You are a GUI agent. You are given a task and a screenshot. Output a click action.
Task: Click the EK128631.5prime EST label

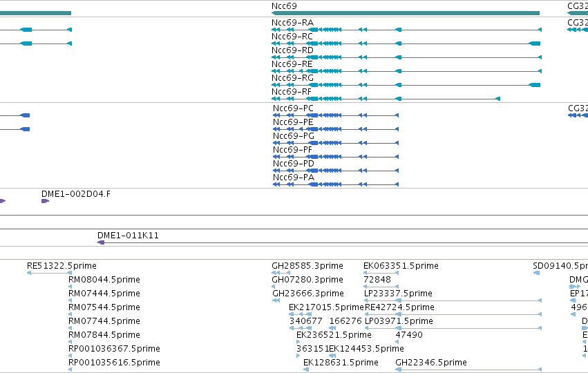tap(341, 363)
